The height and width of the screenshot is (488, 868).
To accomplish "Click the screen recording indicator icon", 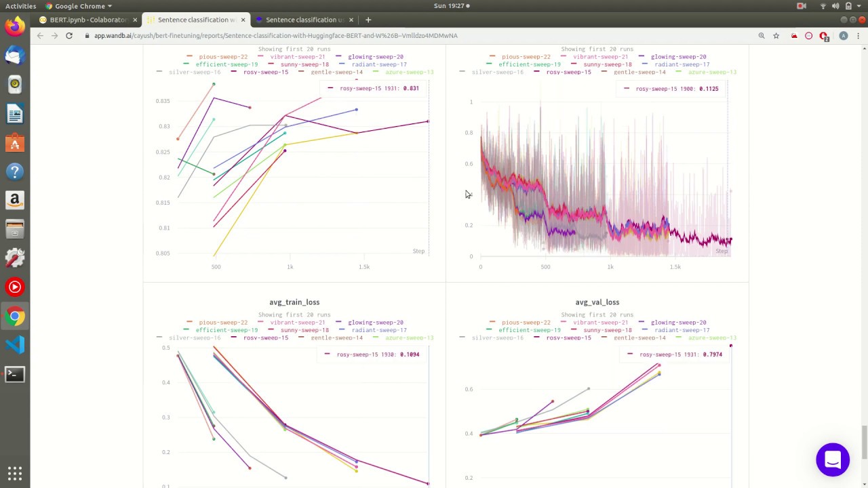I will pyautogui.click(x=802, y=6).
